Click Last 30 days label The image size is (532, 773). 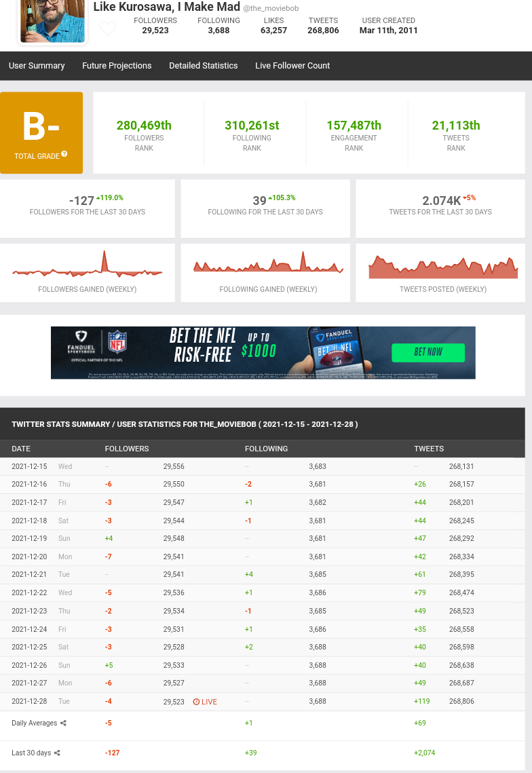[31, 753]
